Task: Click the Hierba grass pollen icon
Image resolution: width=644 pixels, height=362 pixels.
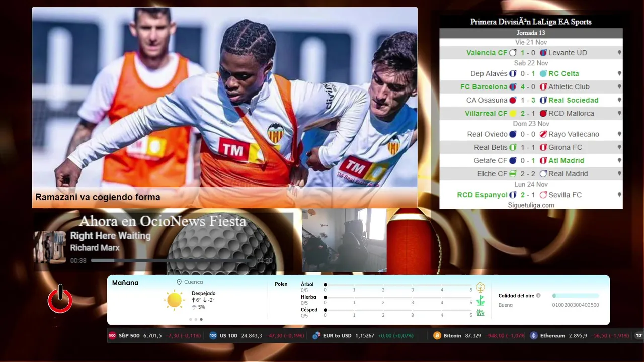Action: click(480, 300)
